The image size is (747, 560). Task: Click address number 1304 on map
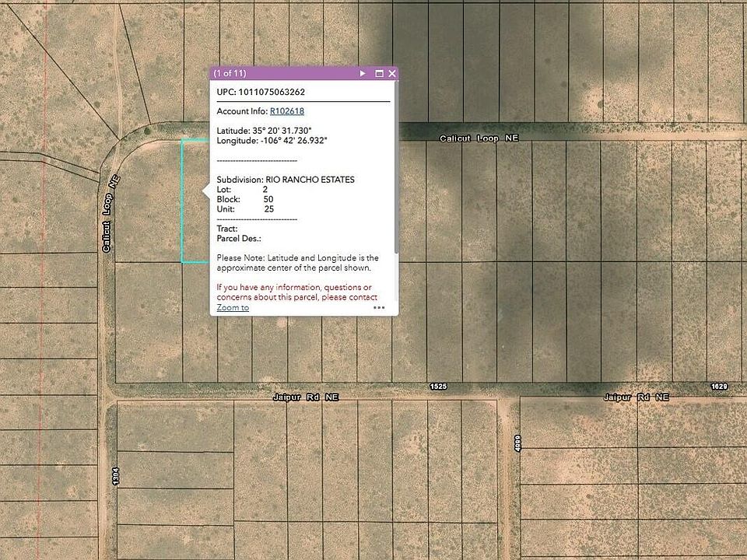click(116, 476)
